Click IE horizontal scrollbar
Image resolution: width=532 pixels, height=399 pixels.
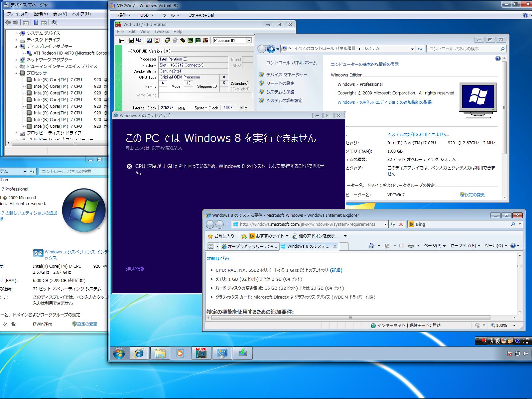click(350, 318)
